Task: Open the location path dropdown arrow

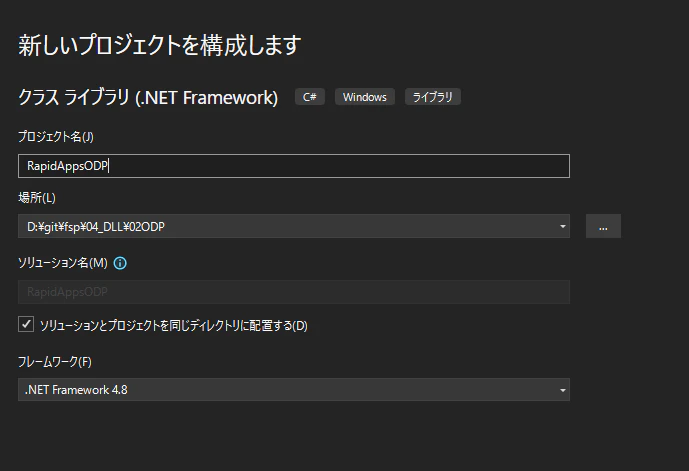Action: [562, 226]
